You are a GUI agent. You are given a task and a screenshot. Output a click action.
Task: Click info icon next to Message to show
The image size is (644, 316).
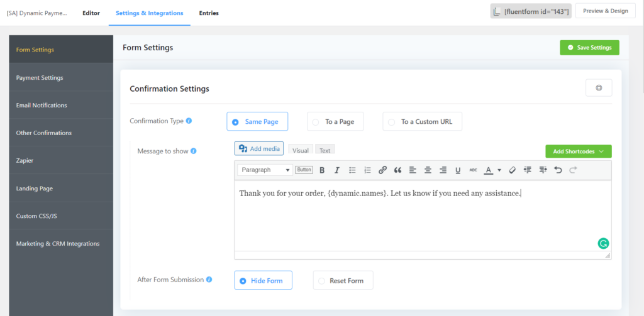[194, 151]
